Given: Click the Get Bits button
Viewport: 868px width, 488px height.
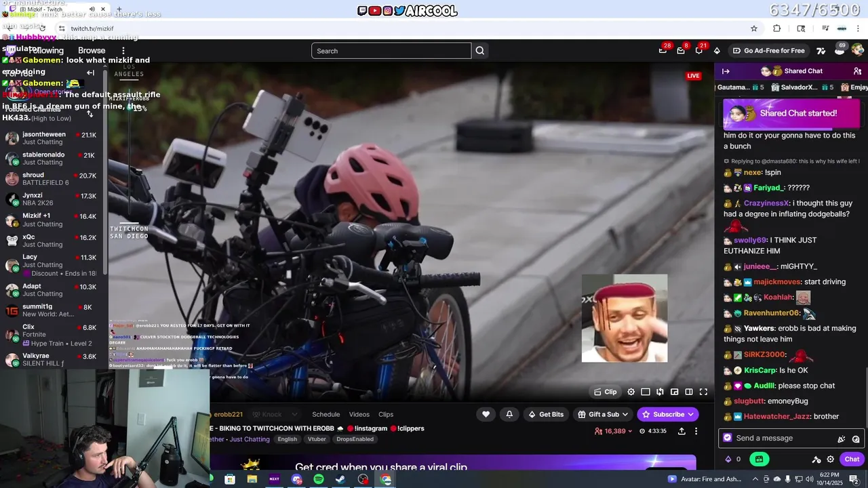Looking at the screenshot, I should pyautogui.click(x=546, y=414).
